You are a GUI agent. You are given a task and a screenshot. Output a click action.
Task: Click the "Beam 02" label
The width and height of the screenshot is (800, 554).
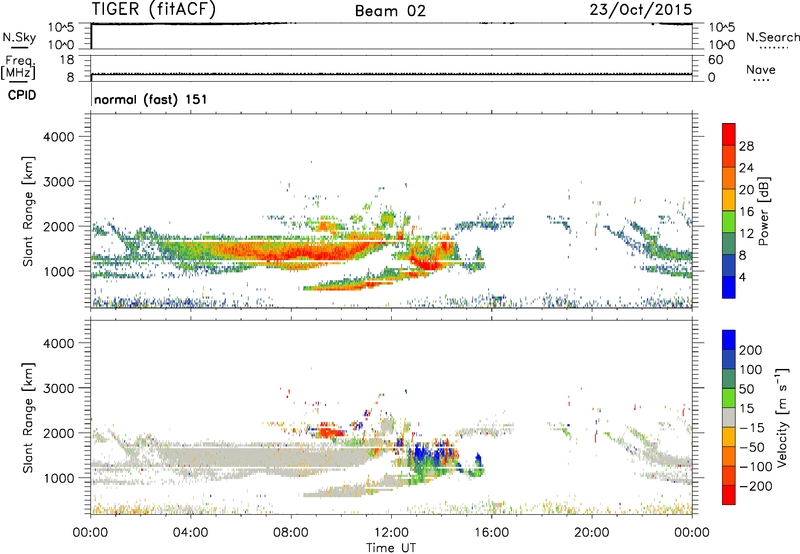(390, 11)
